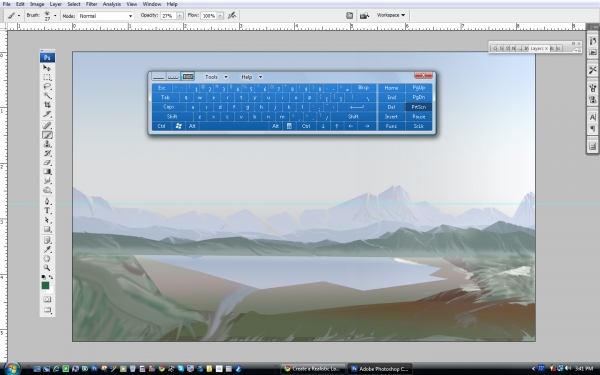Open Tools menu of on-screen keyboard
This screenshot has width=600, height=375.
click(216, 77)
